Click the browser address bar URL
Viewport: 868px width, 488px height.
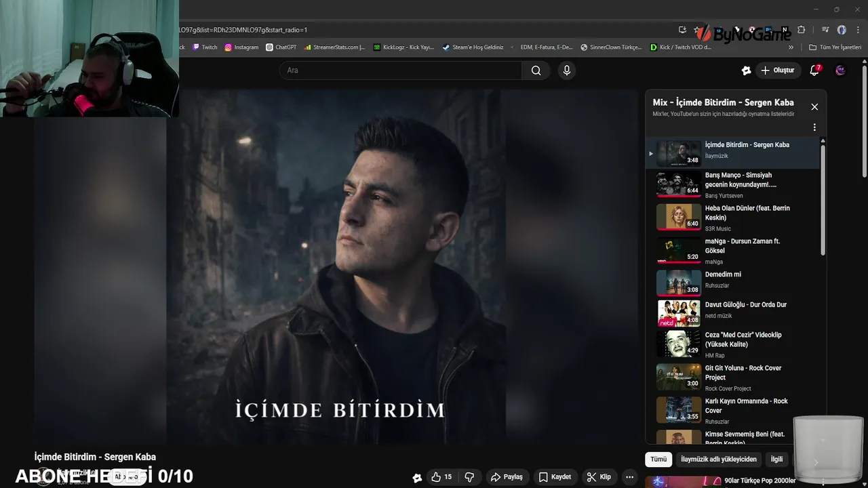click(x=243, y=30)
